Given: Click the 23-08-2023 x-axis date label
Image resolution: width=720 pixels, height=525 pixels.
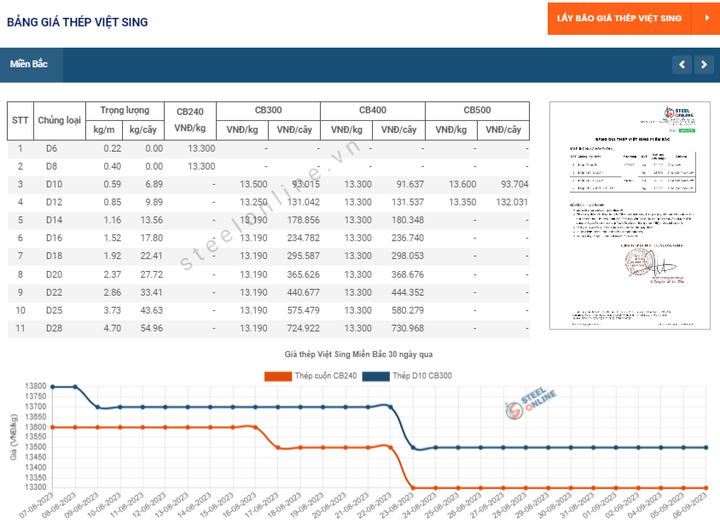Looking at the screenshot, I should coord(398,506).
